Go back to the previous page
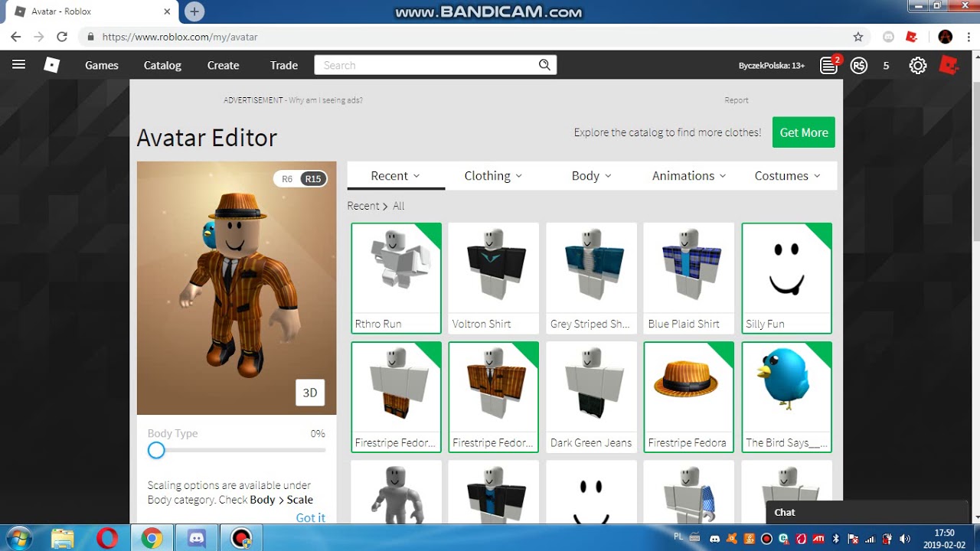 coord(16,37)
